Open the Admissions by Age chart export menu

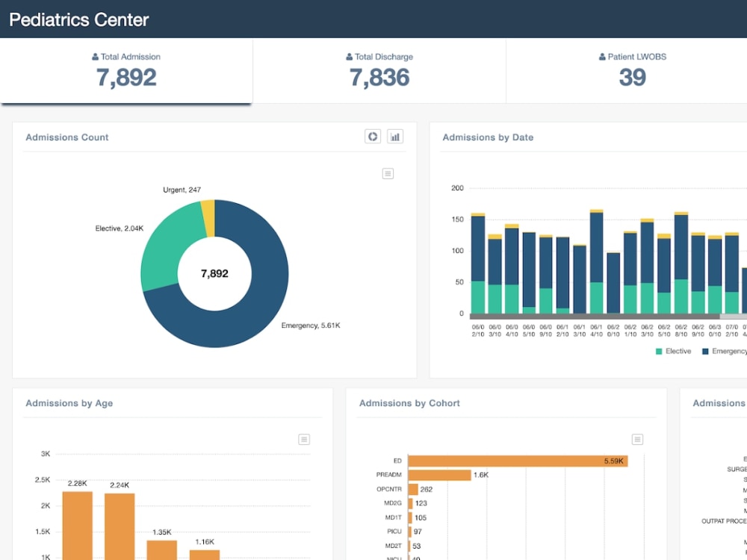(x=304, y=439)
